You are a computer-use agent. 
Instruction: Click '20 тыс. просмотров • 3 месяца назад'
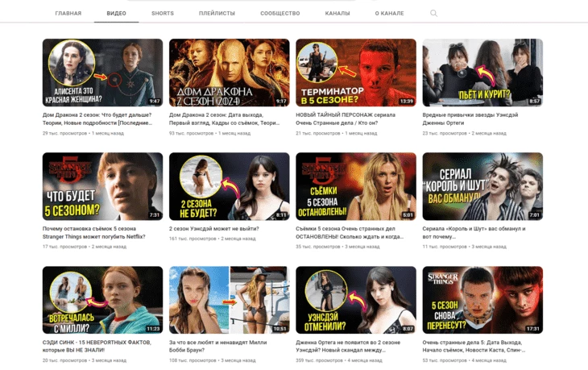coord(85,360)
